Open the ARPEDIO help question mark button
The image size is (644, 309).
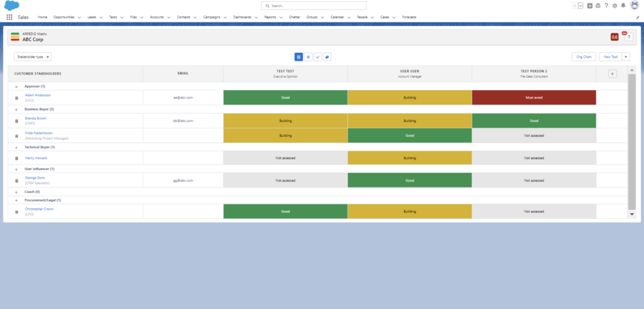point(629,37)
